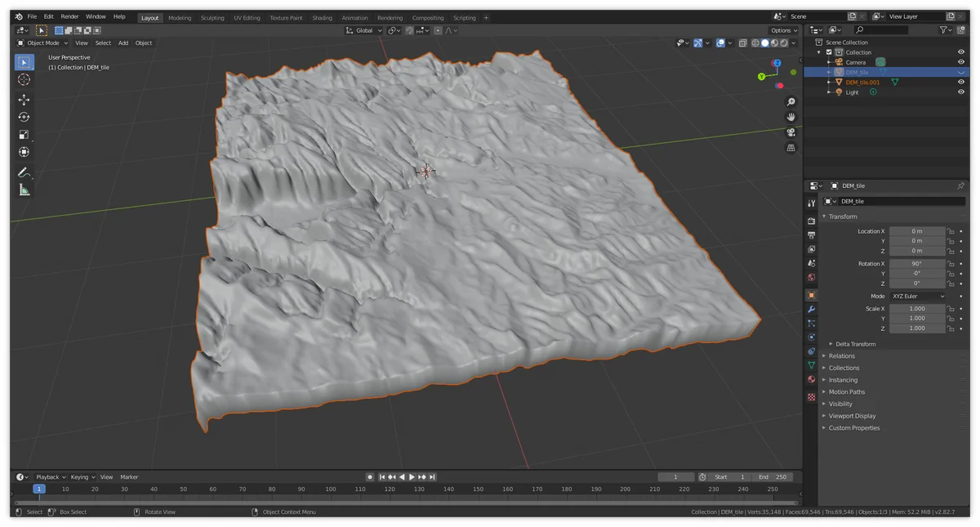This screenshot has width=980, height=527.
Task: Open the Object Mode dropdown
Action: click(43, 43)
